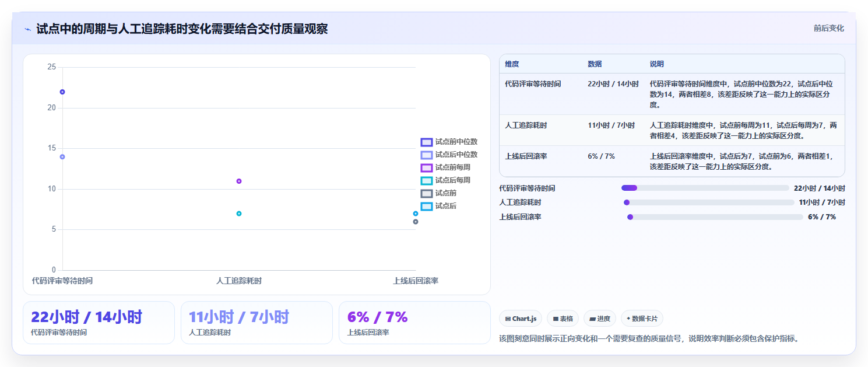
Task: Click the 代码评审等待时间 progress bar
Action: 705,188
